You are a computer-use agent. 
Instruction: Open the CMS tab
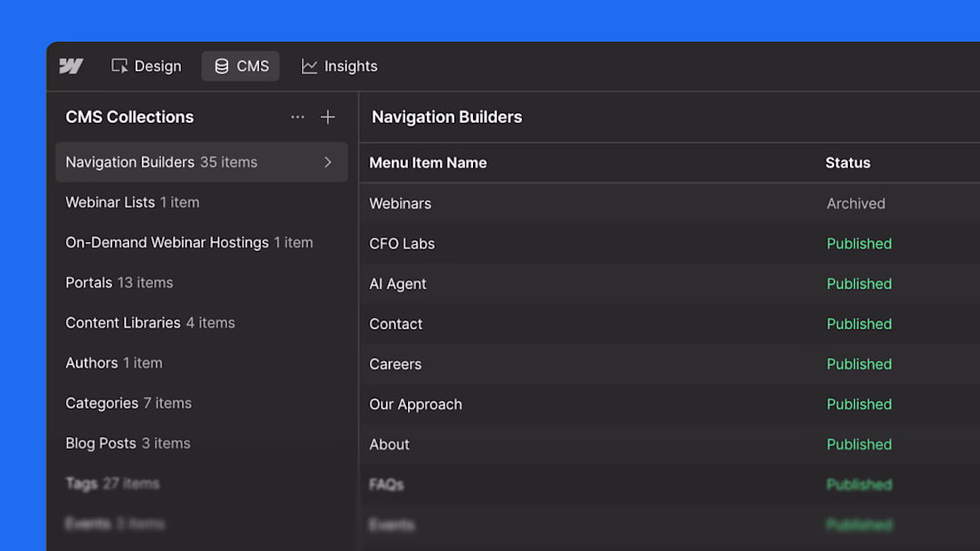click(x=241, y=66)
